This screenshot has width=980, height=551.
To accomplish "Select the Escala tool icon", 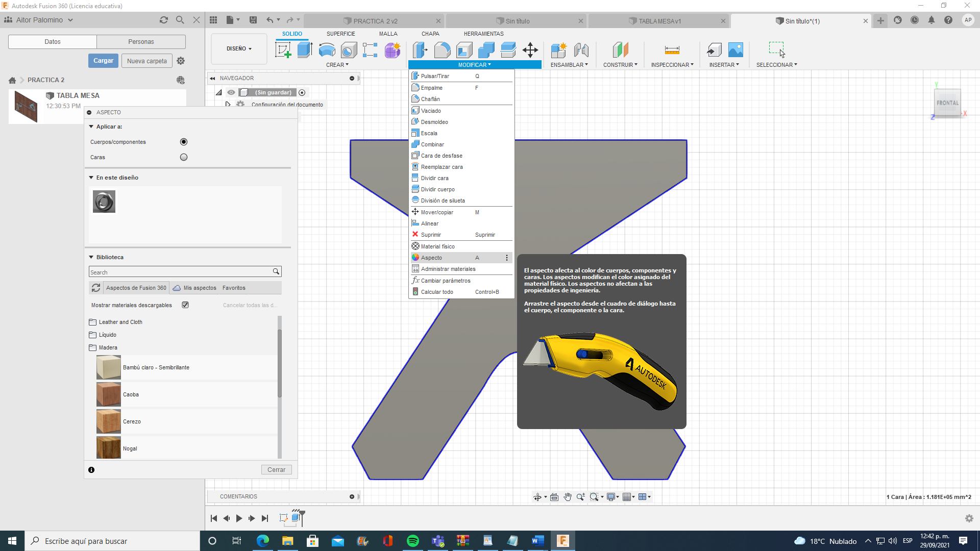I will 414,133.
